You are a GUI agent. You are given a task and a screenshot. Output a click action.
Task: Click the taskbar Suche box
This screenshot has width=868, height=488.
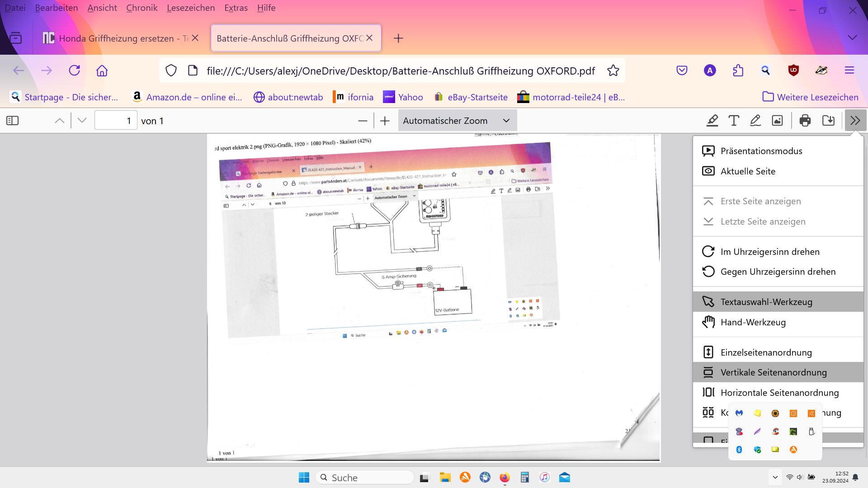click(x=364, y=478)
